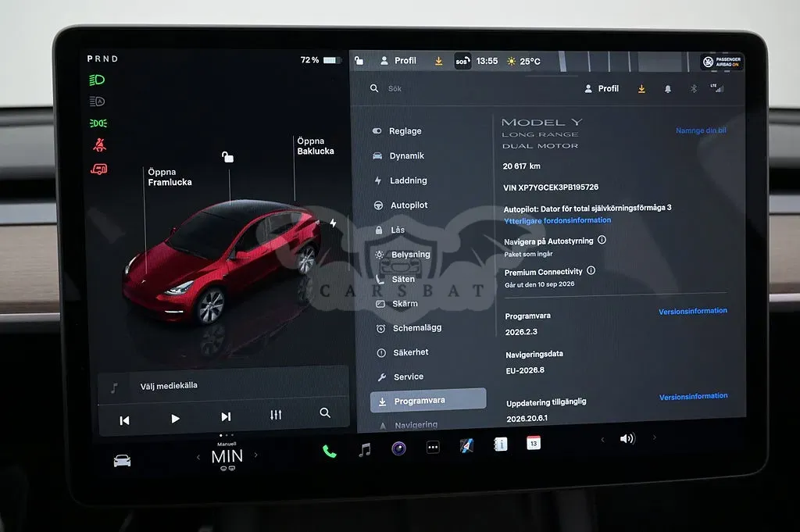Open the Service menu
The height and width of the screenshot is (532, 800).
tap(401, 377)
